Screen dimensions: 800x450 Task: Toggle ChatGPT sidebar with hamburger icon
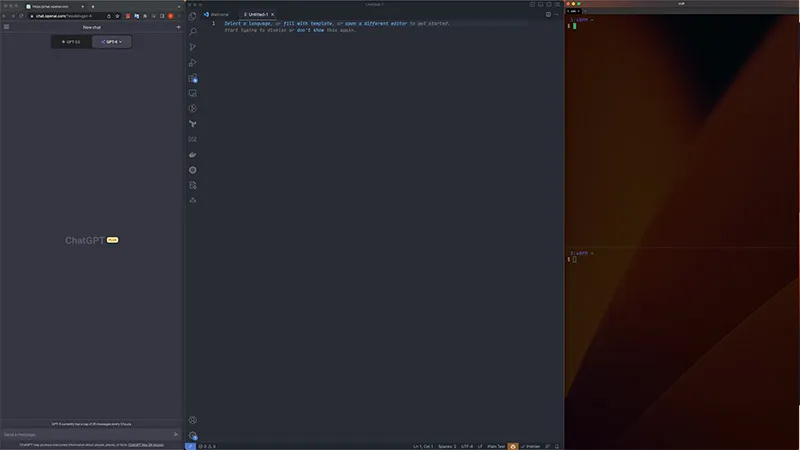[x=6, y=27]
